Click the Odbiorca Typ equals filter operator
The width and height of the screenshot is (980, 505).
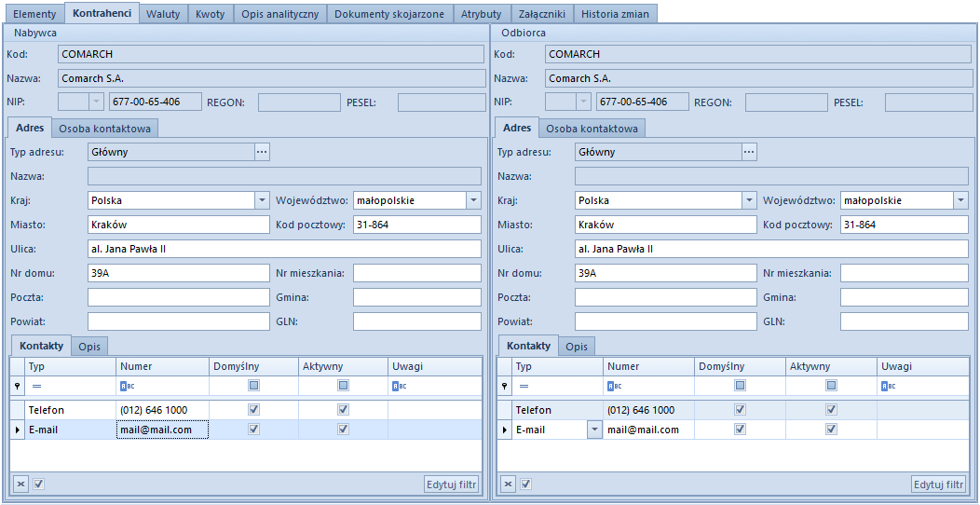(x=524, y=387)
